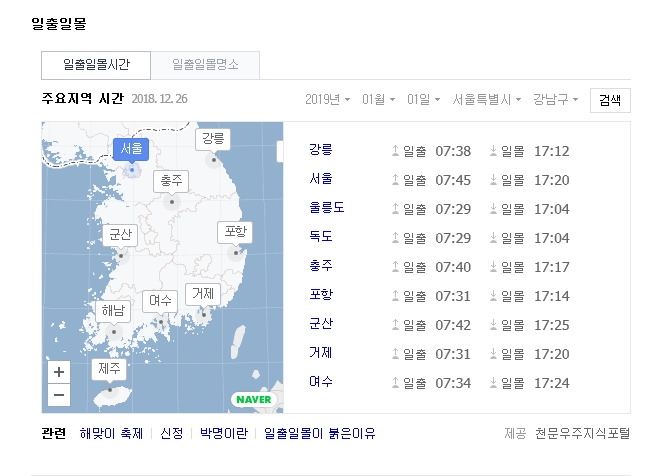Screen dimensions: 662x476
Task: Click provider link 천문우주지식포털
Action: click(583, 433)
